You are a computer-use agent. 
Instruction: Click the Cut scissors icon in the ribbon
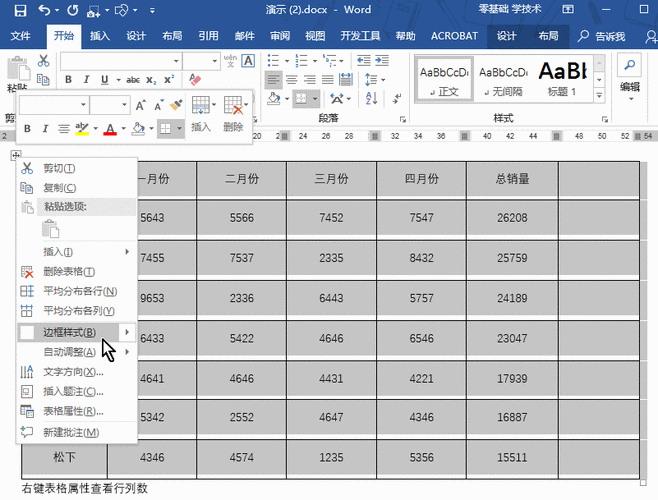43,61
